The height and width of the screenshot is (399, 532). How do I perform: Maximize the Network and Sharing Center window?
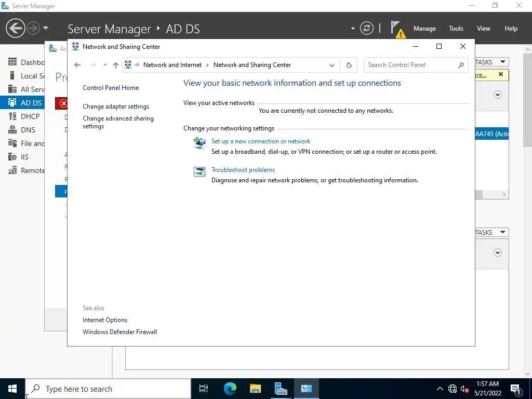pos(438,46)
